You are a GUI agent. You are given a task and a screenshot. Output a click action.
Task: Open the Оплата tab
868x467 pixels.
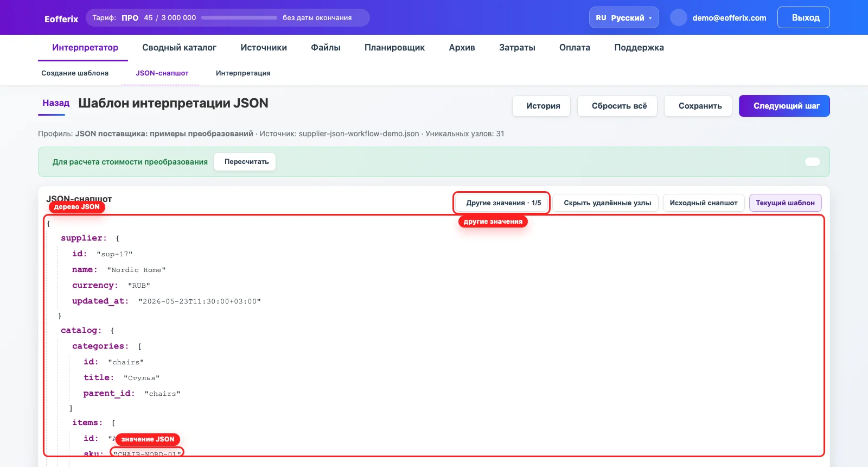pos(575,47)
